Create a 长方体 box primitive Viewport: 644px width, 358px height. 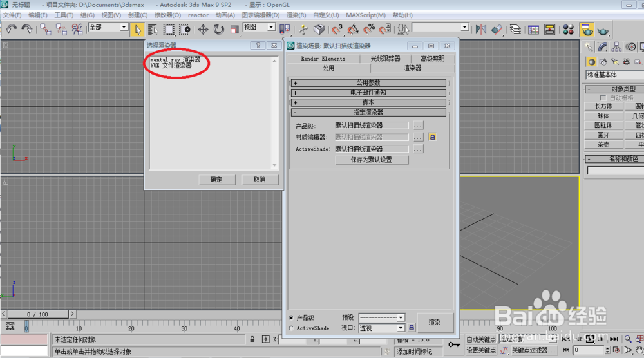point(603,106)
